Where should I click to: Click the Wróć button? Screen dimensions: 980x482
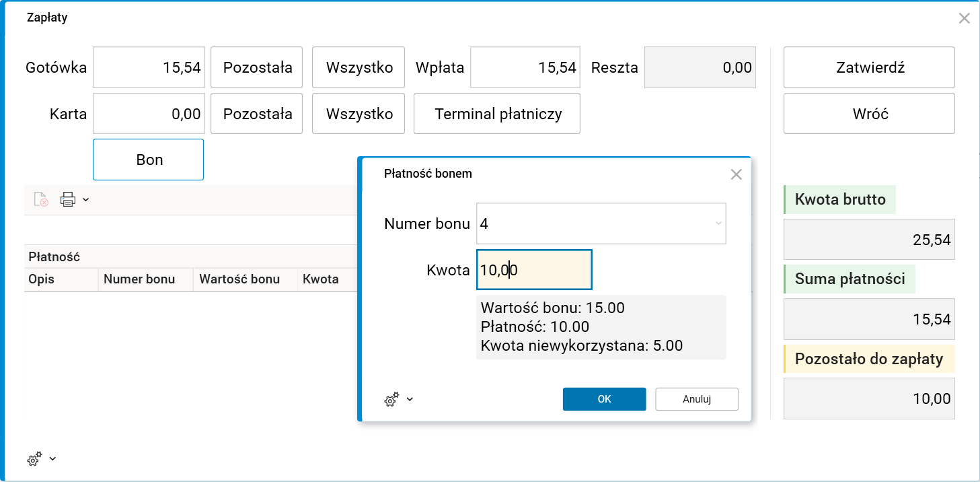pyautogui.click(x=868, y=113)
